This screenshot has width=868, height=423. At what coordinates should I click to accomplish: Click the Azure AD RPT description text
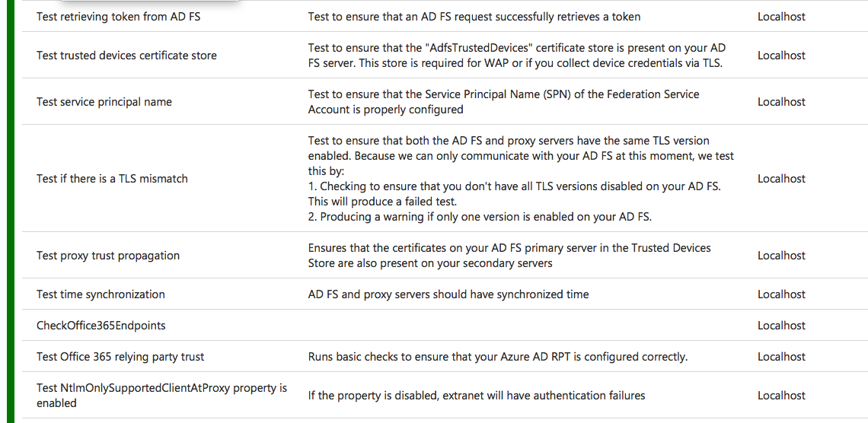tap(498, 357)
